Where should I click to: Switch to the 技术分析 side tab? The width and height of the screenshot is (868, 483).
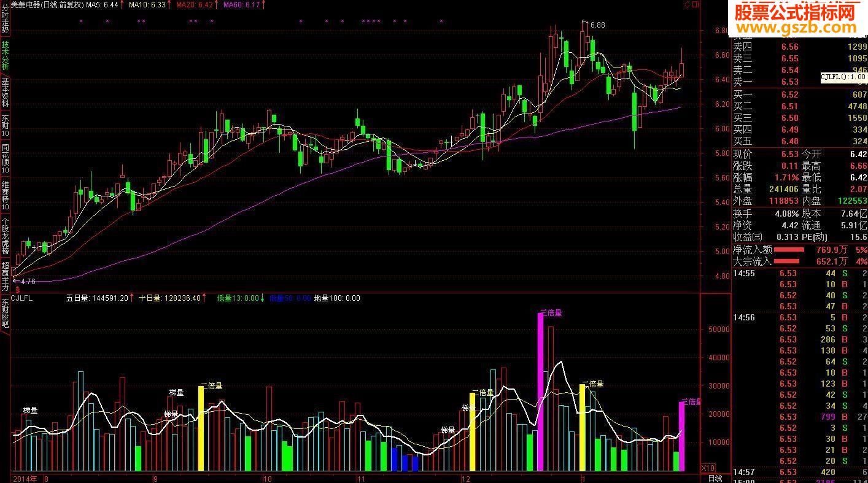point(5,55)
